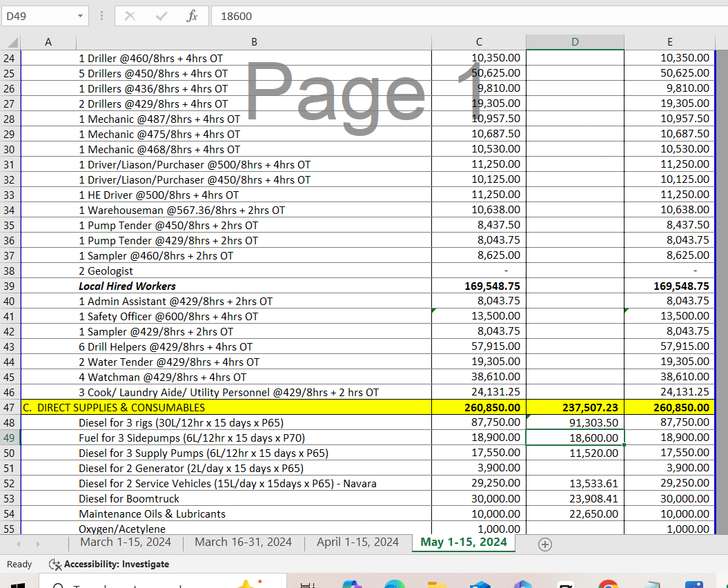Open Accessibility: Investigate in status bar
Screen dimensions: 728x588
tap(109, 565)
